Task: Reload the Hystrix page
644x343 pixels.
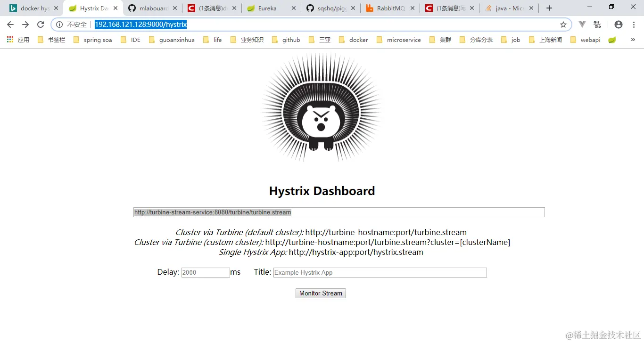Action: pyautogui.click(x=41, y=24)
